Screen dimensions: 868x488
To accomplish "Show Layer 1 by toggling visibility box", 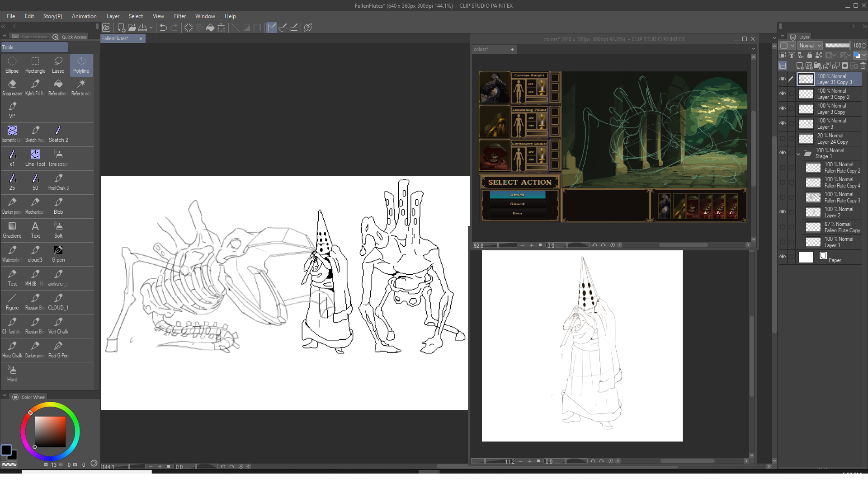I will click(783, 242).
